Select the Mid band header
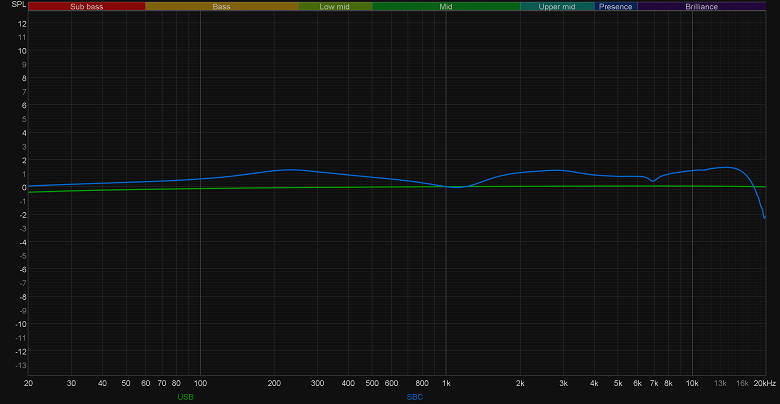This screenshot has height=404, width=780. tap(446, 6)
